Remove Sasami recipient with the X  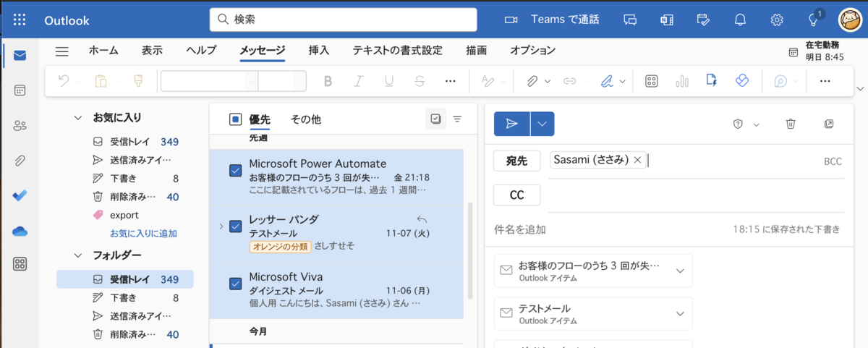pos(637,160)
